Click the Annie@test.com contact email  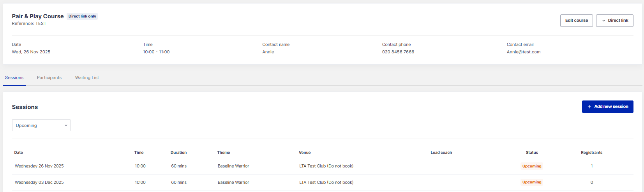523,52
